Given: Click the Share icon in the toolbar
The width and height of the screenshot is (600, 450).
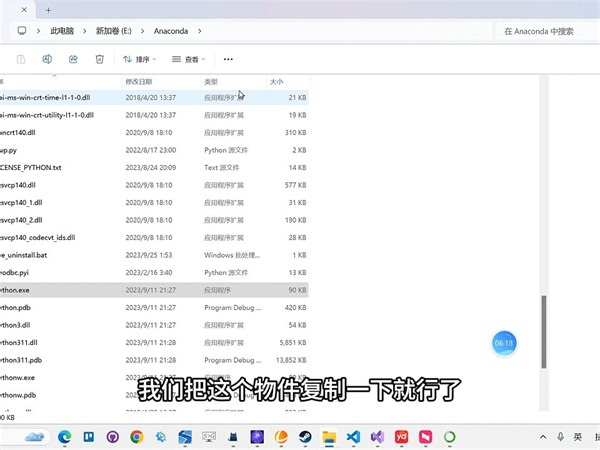Looking at the screenshot, I should (x=73, y=59).
